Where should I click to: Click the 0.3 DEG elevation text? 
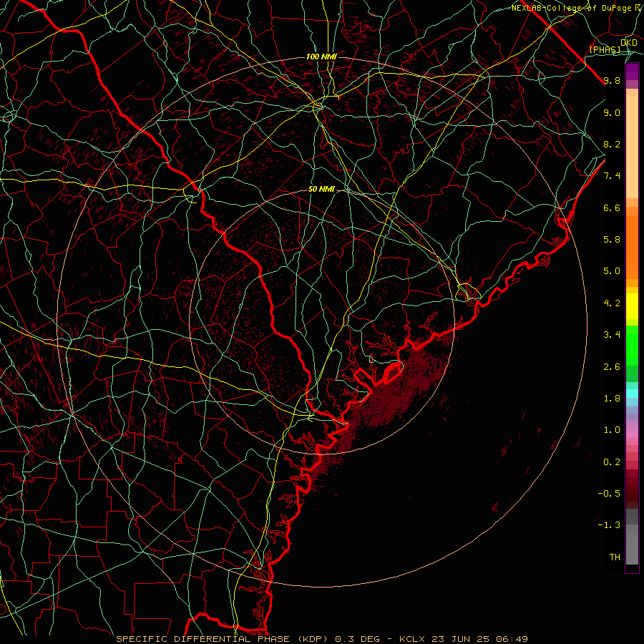click(x=357, y=639)
